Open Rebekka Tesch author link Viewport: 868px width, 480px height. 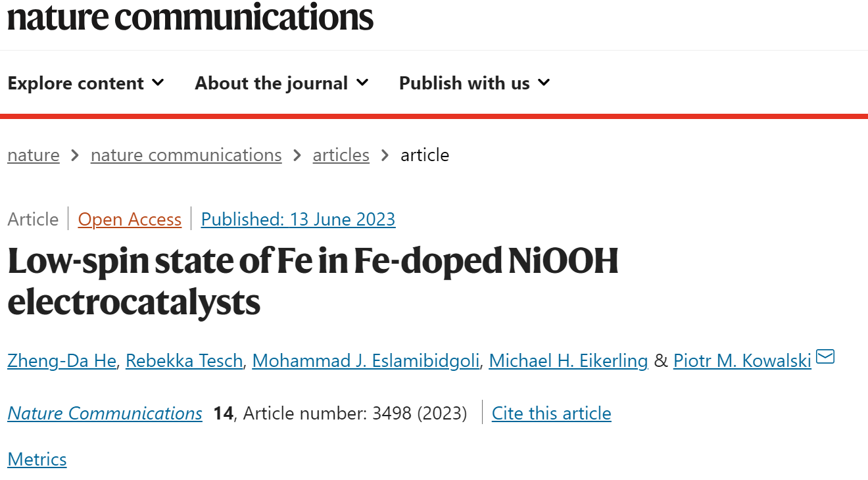184,361
